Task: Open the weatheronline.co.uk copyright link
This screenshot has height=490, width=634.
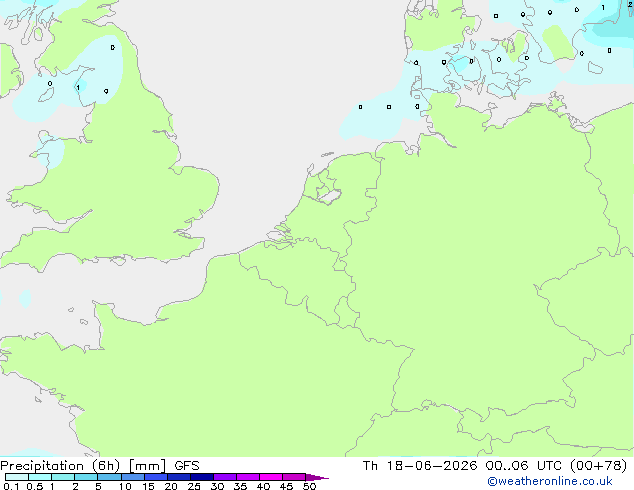Action: click(x=550, y=481)
